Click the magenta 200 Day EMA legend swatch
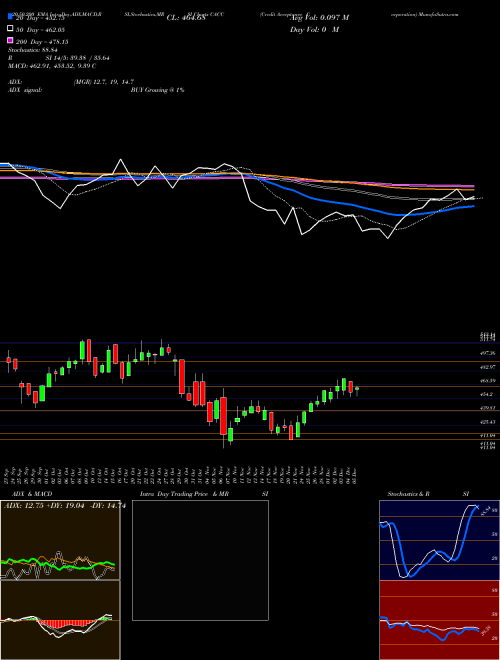 10,40
